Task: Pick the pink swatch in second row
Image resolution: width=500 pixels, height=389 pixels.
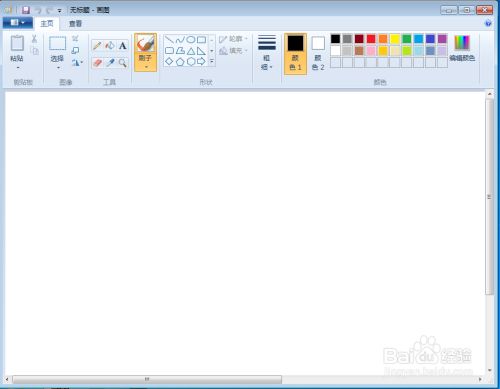Action: tap(371, 51)
